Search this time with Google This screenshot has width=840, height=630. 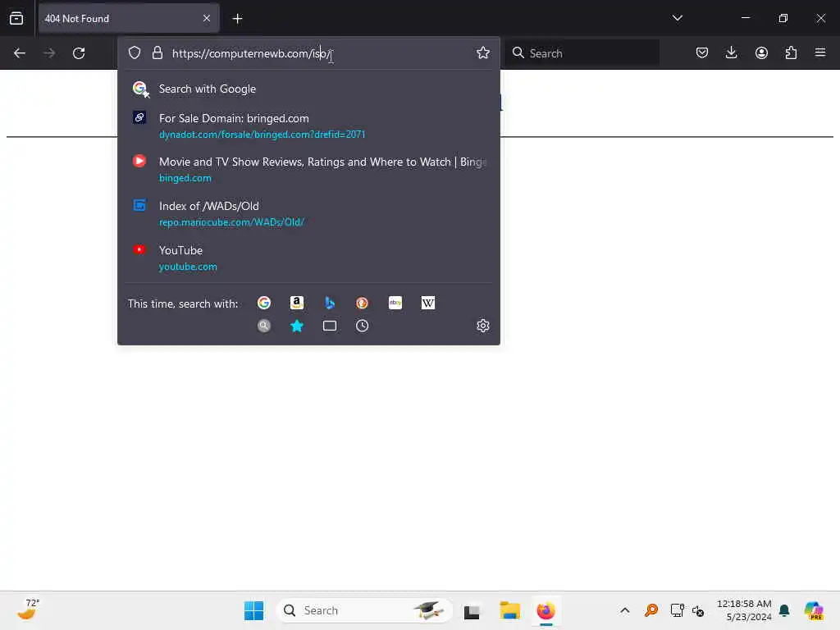coord(264,303)
